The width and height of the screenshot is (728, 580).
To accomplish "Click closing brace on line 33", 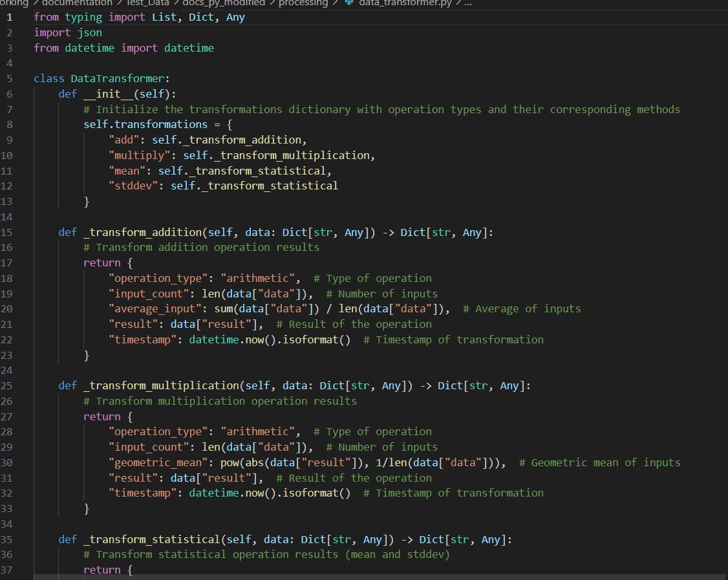I will pyautogui.click(x=87, y=508).
